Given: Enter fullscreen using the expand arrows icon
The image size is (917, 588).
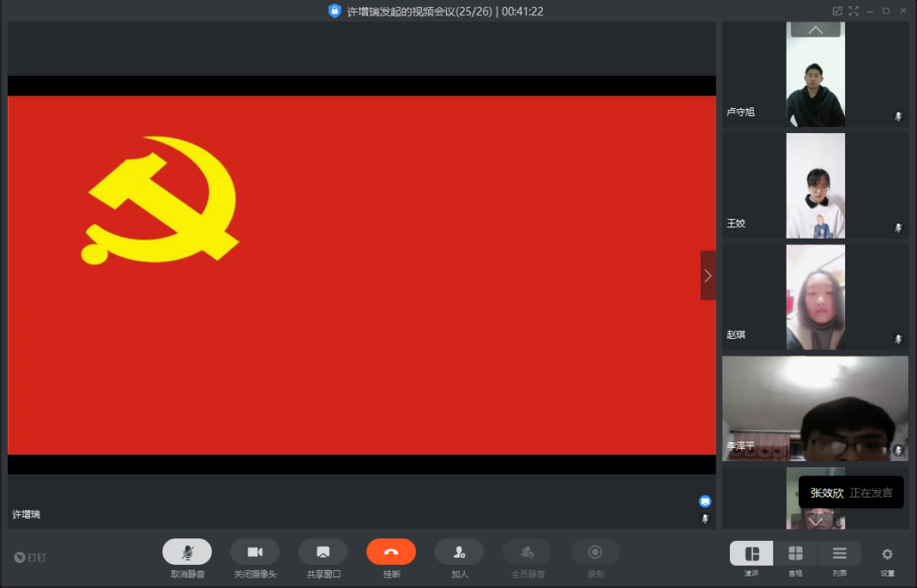Looking at the screenshot, I should 854,11.
